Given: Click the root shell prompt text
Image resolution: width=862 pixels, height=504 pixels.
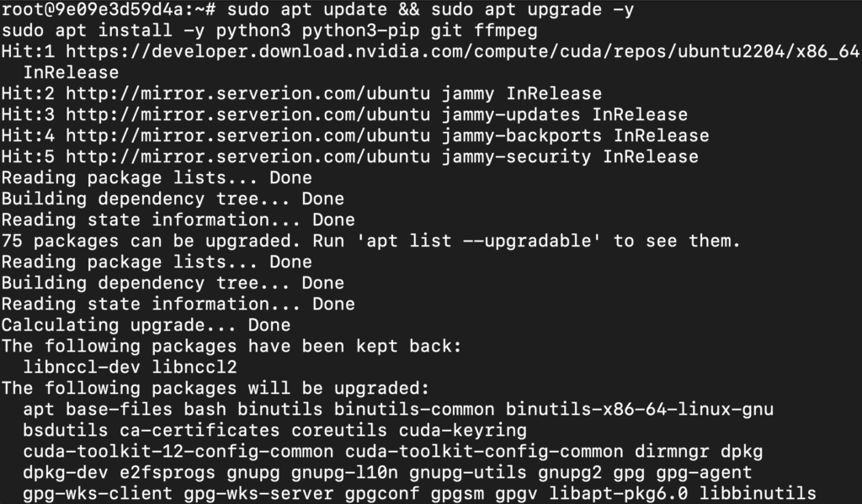Looking at the screenshot, I should (x=109, y=10).
